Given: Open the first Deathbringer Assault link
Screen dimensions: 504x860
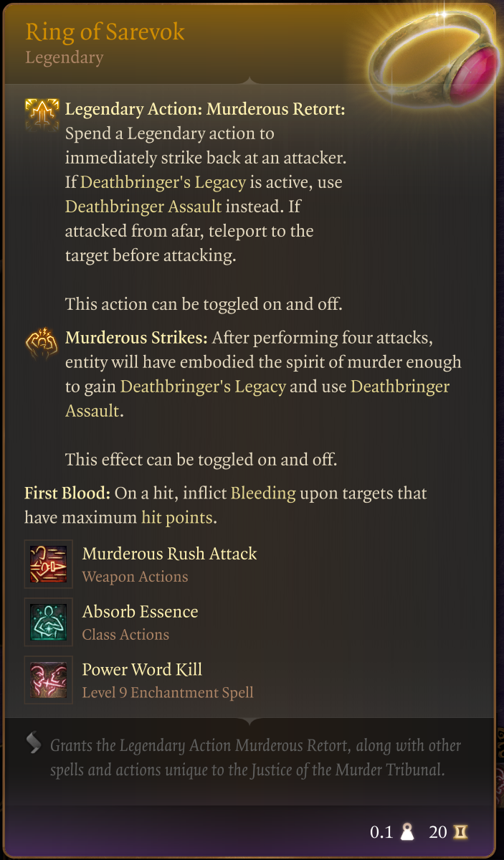Looking at the screenshot, I should pos(143,207).
